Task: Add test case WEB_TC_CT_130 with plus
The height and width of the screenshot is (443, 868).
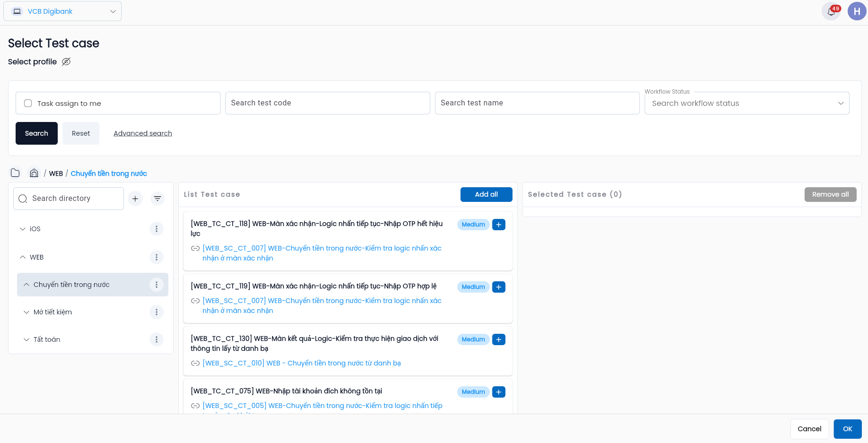Action: coord(499,339)
